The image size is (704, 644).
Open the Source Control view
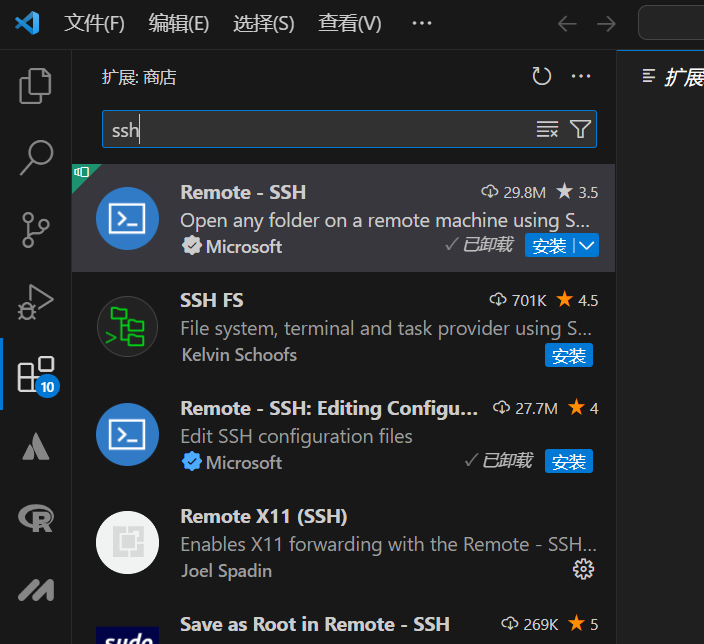tap(35, 229)
